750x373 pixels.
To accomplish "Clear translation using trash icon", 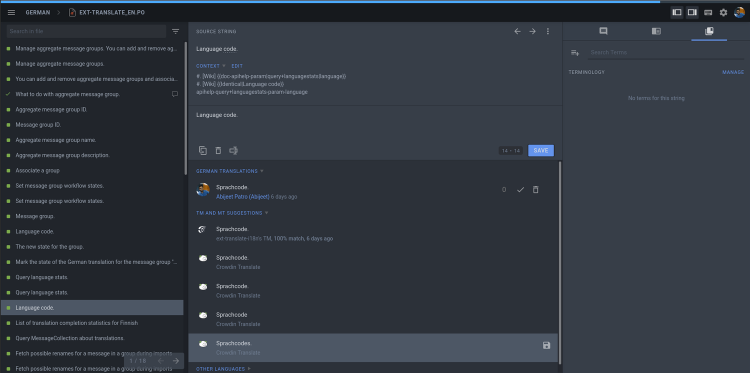I will click(x=218, y=151).
